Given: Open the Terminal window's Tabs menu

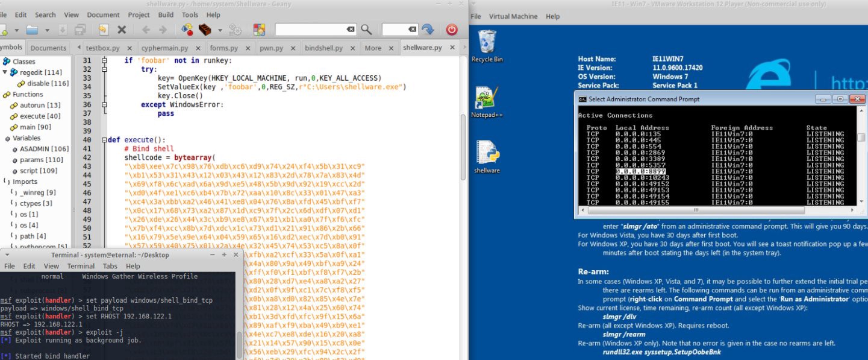Looking at the screenshot, I should [x=110, y=266].
